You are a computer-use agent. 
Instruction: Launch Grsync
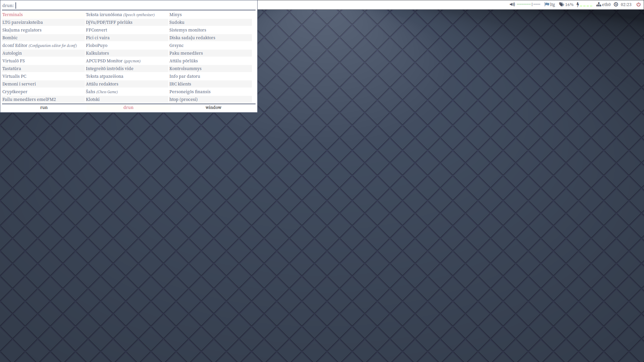click(x=210, y=46)
